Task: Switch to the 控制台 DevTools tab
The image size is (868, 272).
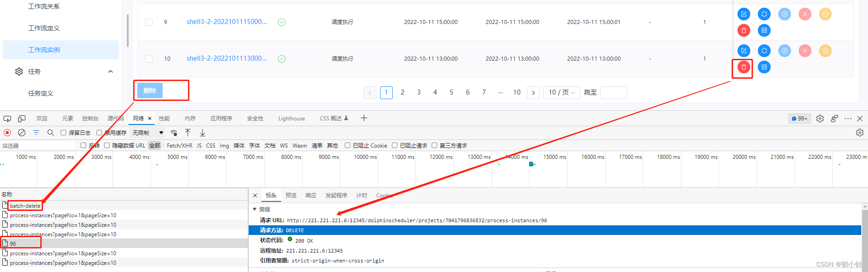Action: [x=90, y=119]
